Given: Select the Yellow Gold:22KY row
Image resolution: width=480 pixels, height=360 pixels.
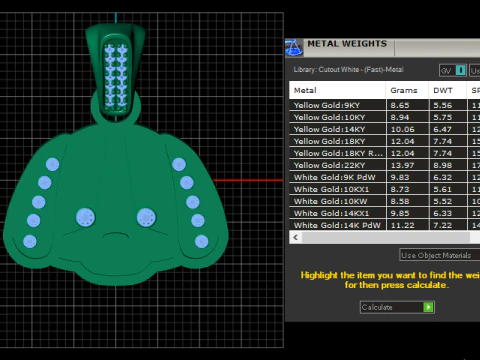Looking at the screenshot, I should click(385, 165).
